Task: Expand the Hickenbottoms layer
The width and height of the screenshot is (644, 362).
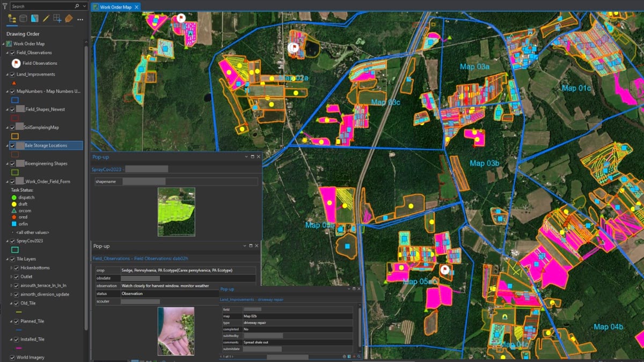Action: [12, 268]
